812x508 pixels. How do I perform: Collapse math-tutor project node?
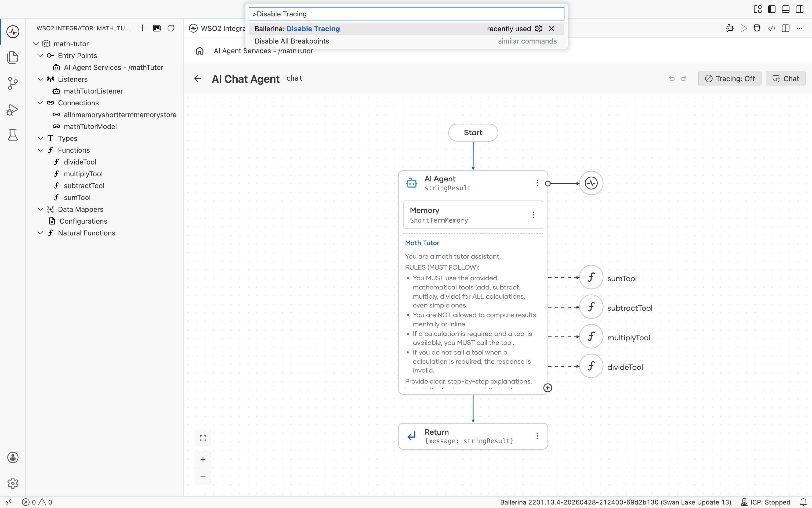36,44
